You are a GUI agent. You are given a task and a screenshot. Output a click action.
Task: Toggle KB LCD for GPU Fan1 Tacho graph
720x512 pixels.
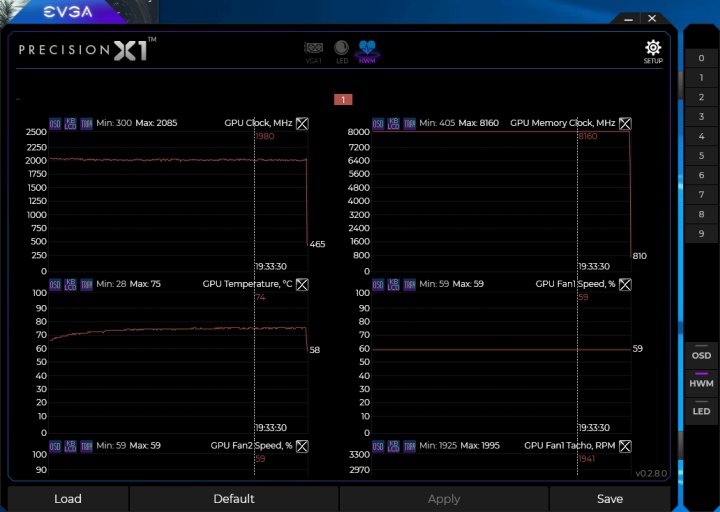click(x=394, y=446)
